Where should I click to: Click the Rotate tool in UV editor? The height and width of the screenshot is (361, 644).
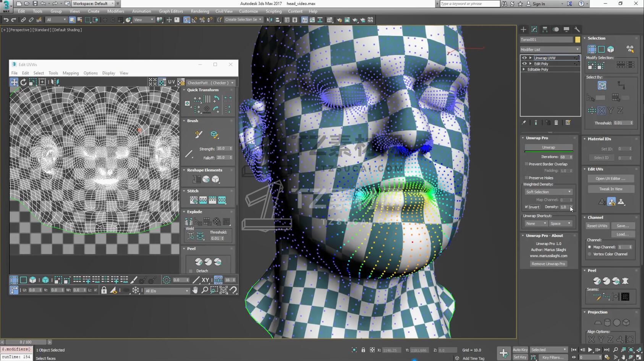(23, 82)
